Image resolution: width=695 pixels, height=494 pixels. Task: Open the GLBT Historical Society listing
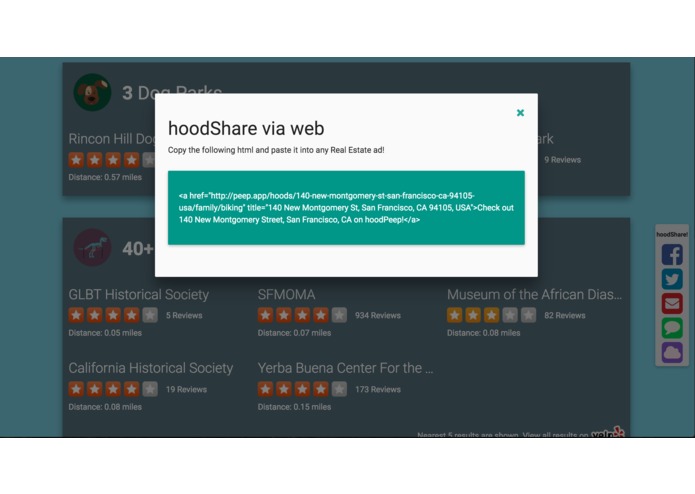coord(138,295)
